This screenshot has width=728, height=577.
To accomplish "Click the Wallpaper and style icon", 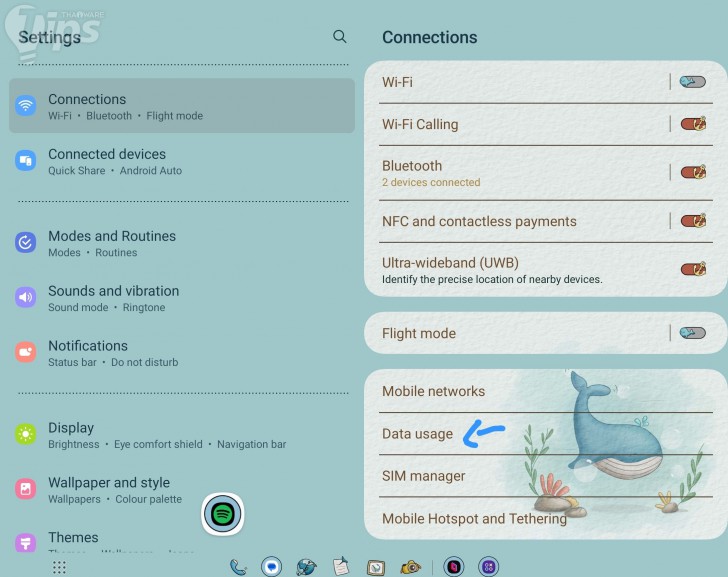I will tap(26, 489).
